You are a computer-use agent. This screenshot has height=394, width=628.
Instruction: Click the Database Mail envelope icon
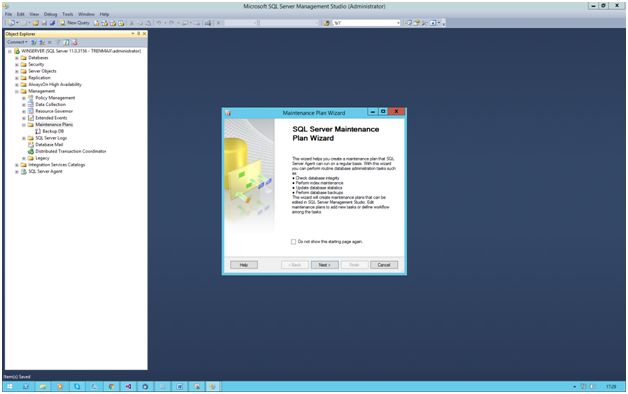pos(31,145)
